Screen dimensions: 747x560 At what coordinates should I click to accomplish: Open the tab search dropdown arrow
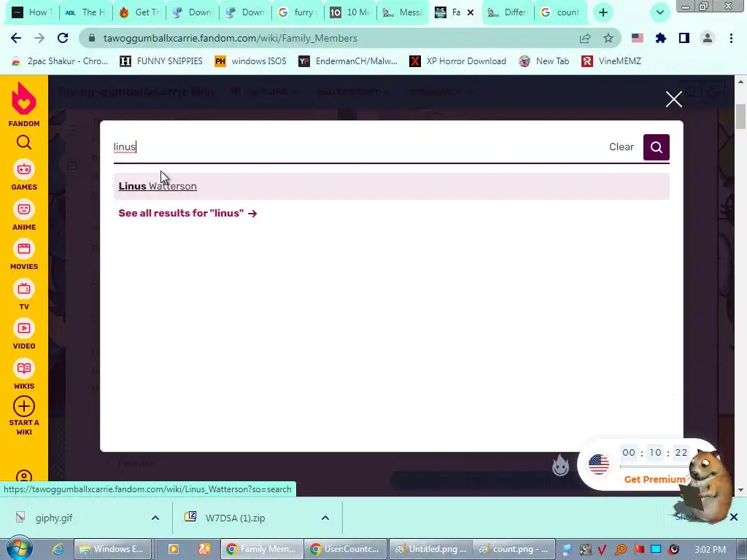[659, 12]
